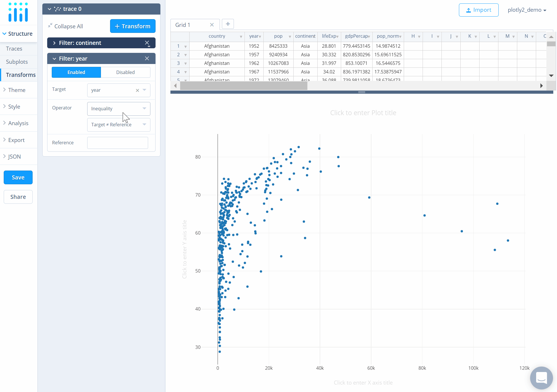The height and width of the screenshot is (392, 557).
Task: Open the Subplots menu item
Action: pyautogui.click(x=17, y=62)
